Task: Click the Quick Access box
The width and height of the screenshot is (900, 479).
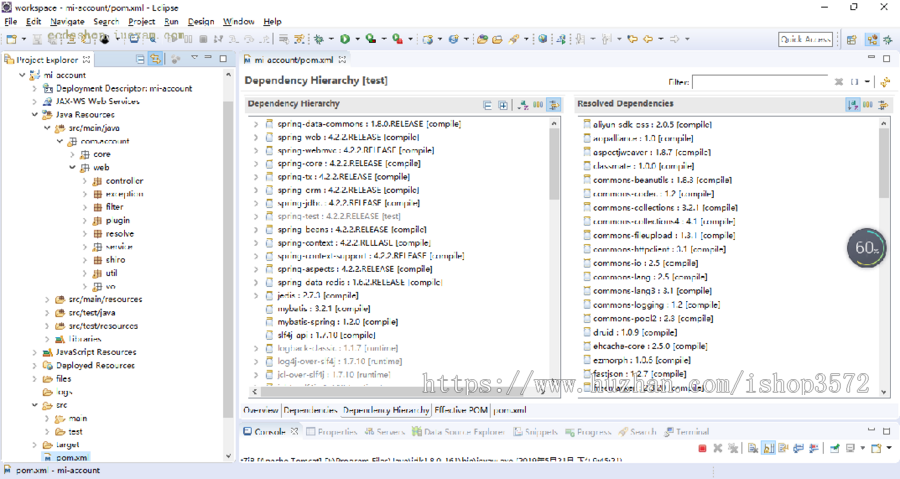Action: point(805,39)
